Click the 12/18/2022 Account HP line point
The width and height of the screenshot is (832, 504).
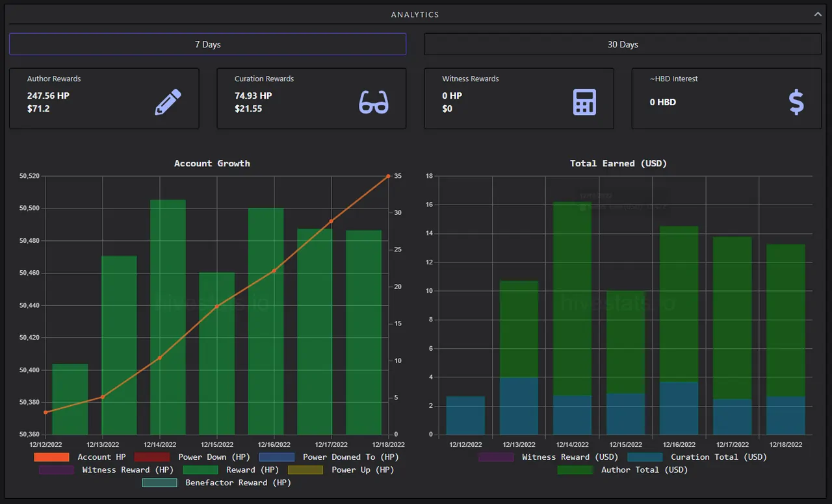[389, 176]
